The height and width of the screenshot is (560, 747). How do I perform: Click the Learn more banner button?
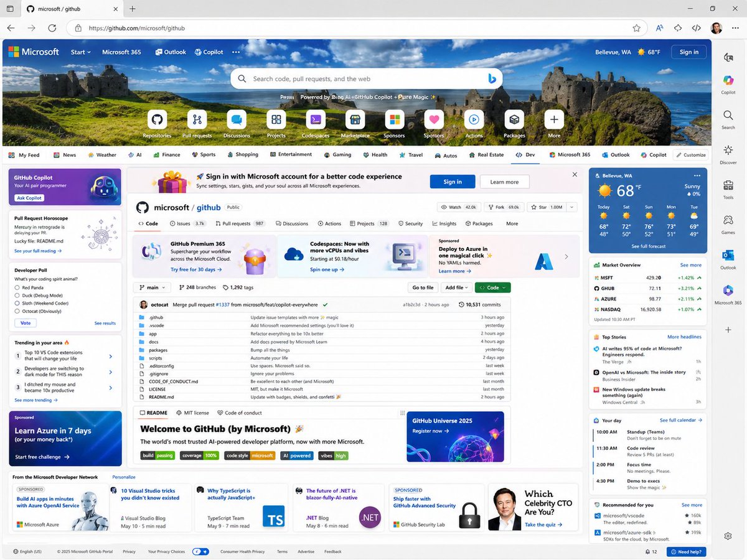[504, 182]
